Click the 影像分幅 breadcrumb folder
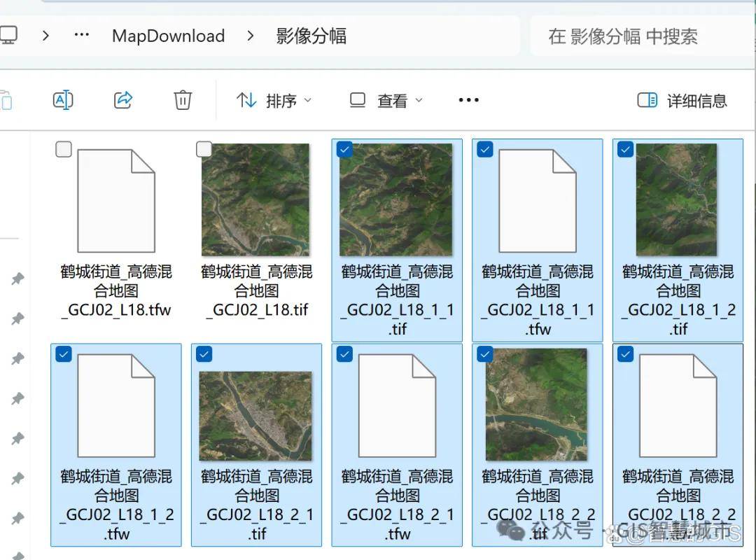Viewport: 756px width, 560px height. coord(311,36)
